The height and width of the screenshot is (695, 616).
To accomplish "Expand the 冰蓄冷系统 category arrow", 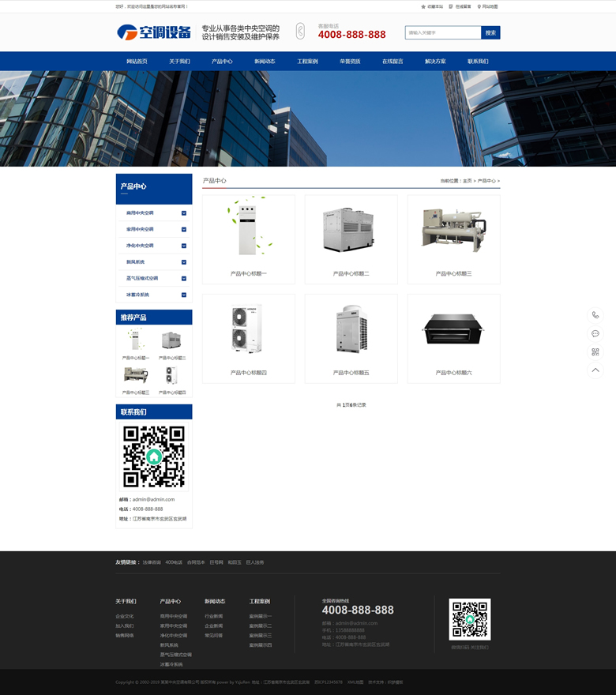I will pos(184,295).
